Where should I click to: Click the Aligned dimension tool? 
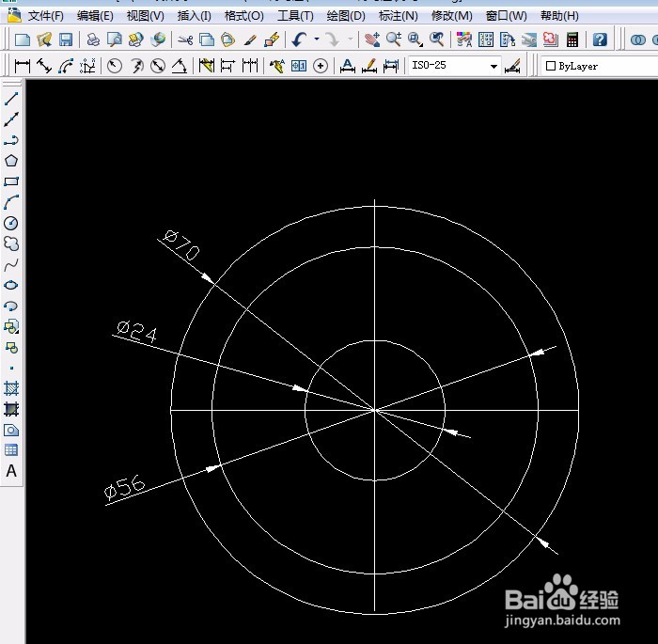click(44, 66)
